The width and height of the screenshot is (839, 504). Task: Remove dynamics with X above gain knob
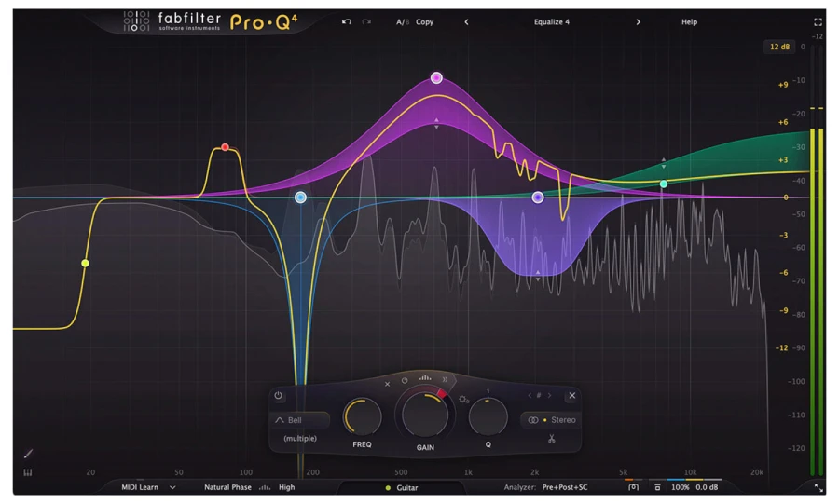pos(388,384)
